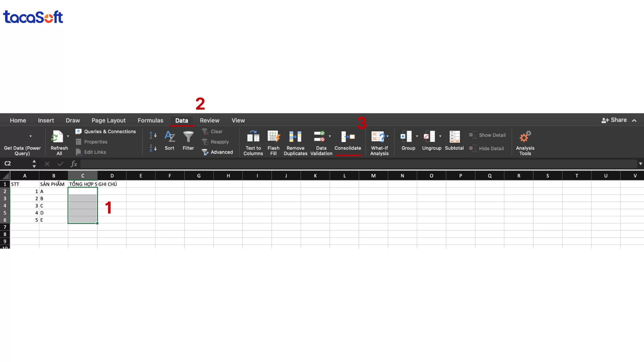Open the Data Validation dropdown arrow
Viewport: 644px width, 362px height.
(x=330, y=137)
